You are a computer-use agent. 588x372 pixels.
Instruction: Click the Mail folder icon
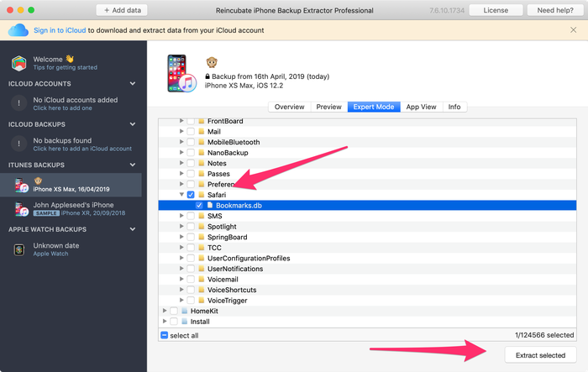[202, 132]
